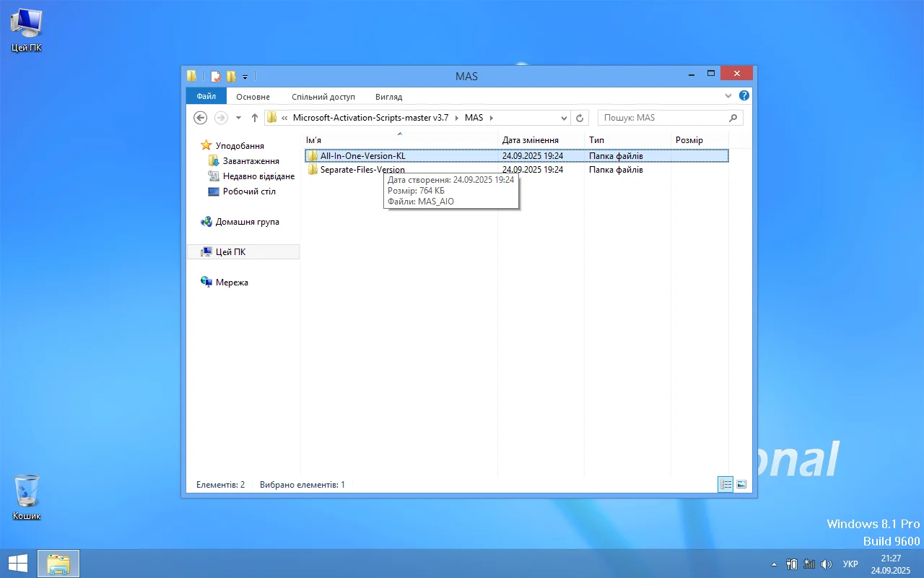The width and height of the screenshot is (924, 578).
Task: Switch to Details view in status bar
Action: coord(725,485)
